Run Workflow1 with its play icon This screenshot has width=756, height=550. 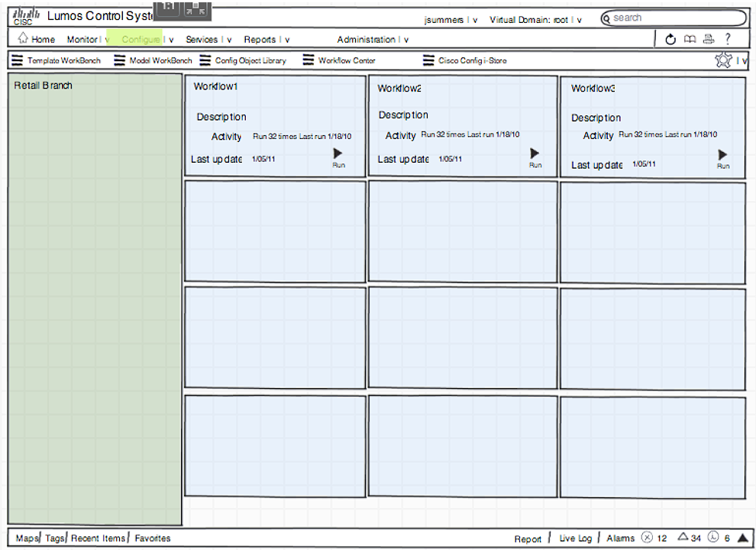tap(338, 154)
